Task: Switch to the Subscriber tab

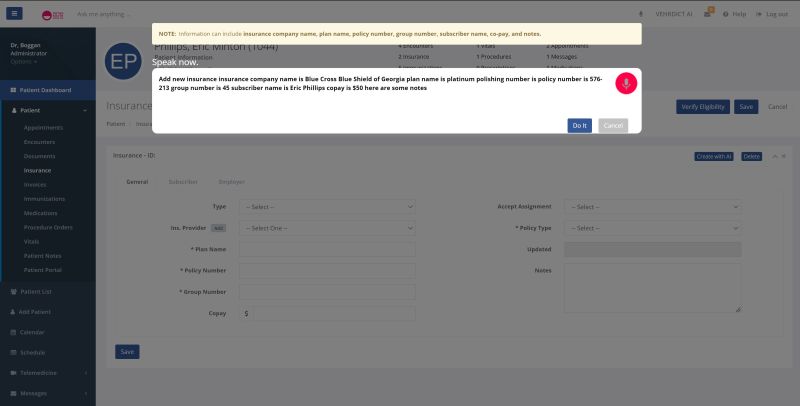Action: tap(182, 182)
